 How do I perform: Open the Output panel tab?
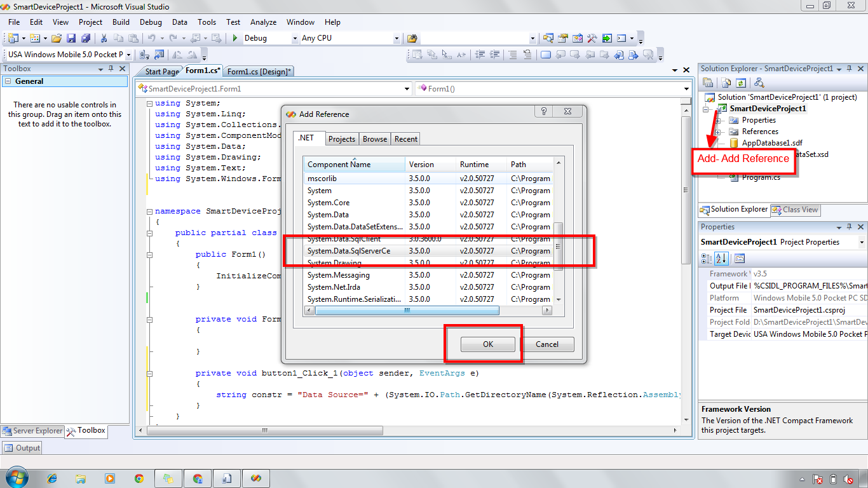tap(23, 448)
